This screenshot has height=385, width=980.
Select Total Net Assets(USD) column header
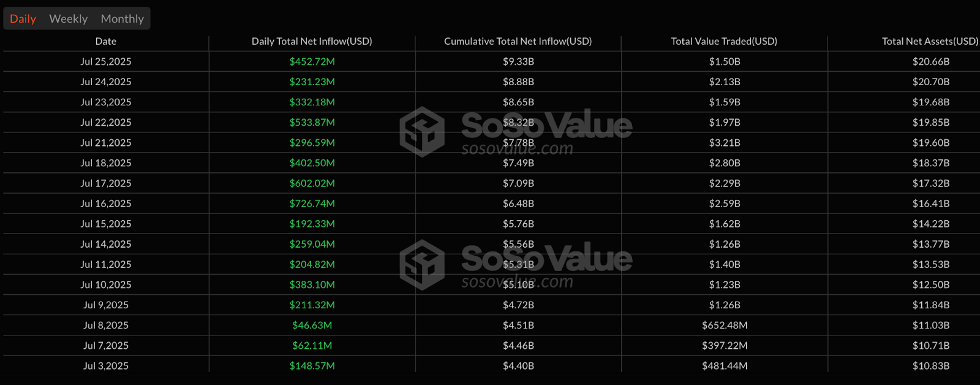(930, 41)
